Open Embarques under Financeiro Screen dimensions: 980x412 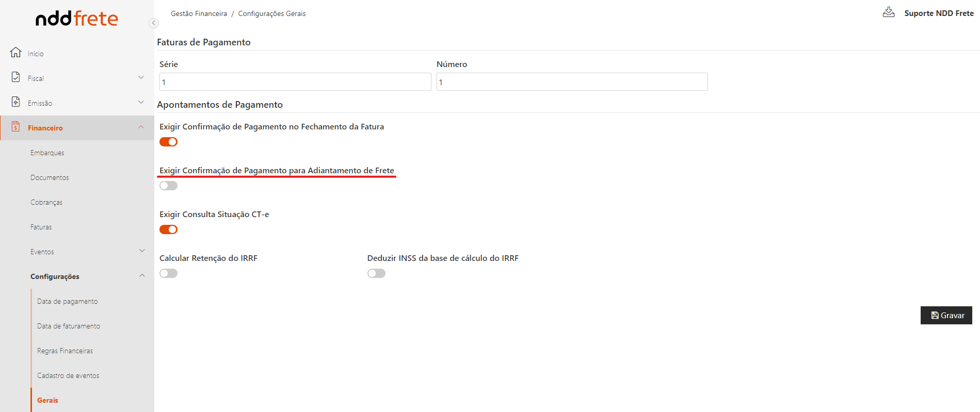click(x=47, y=153)
